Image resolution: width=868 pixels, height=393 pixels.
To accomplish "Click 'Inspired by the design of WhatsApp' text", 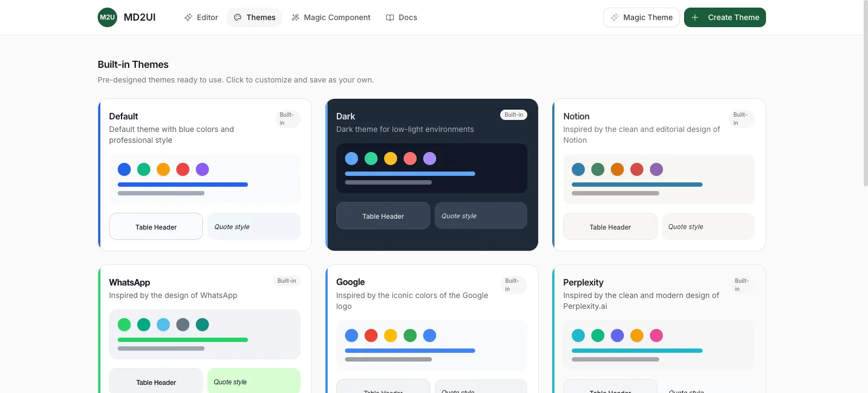I will (173, 295).
